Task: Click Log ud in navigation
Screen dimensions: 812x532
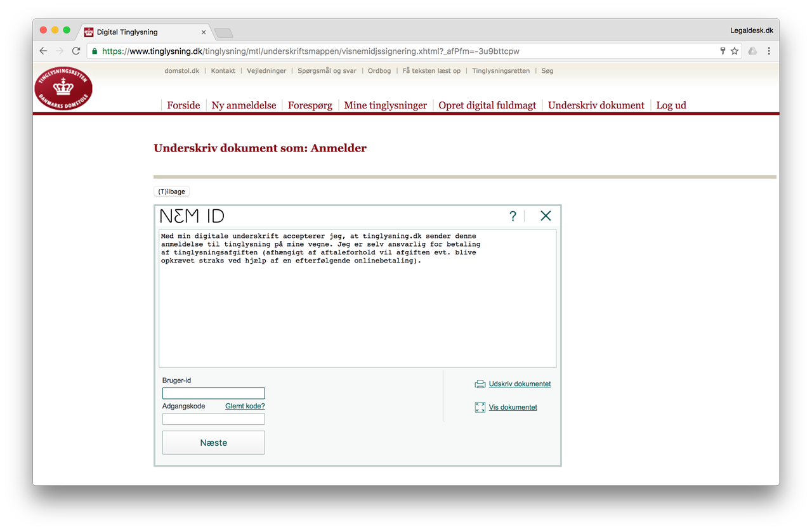Action: 671,105
